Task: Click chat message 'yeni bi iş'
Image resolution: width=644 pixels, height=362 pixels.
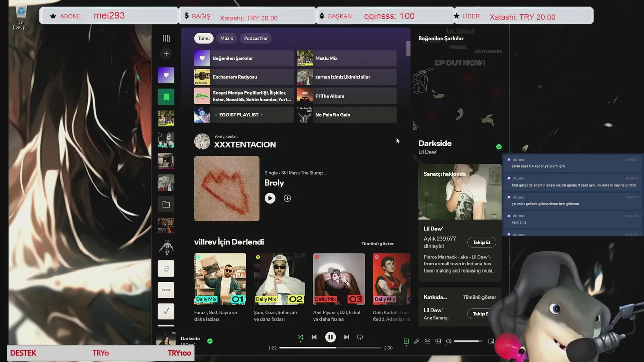Action: pos(519,222)
